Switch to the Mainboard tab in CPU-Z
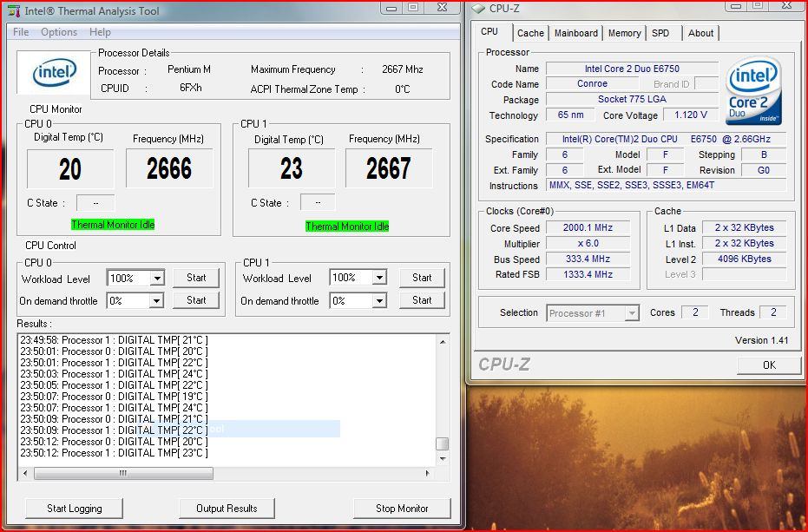Image resolution: width=808 pixels, height=532 pixels. click(575, 33)
